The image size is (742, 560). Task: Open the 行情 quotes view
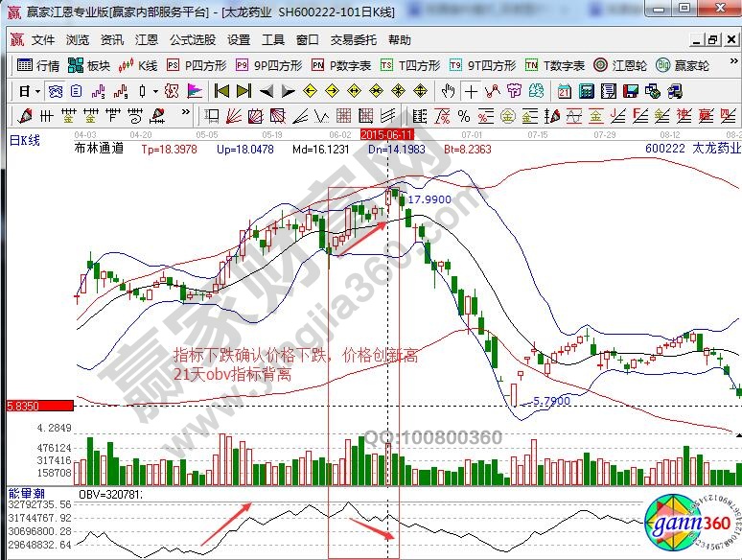click(38, 65)
